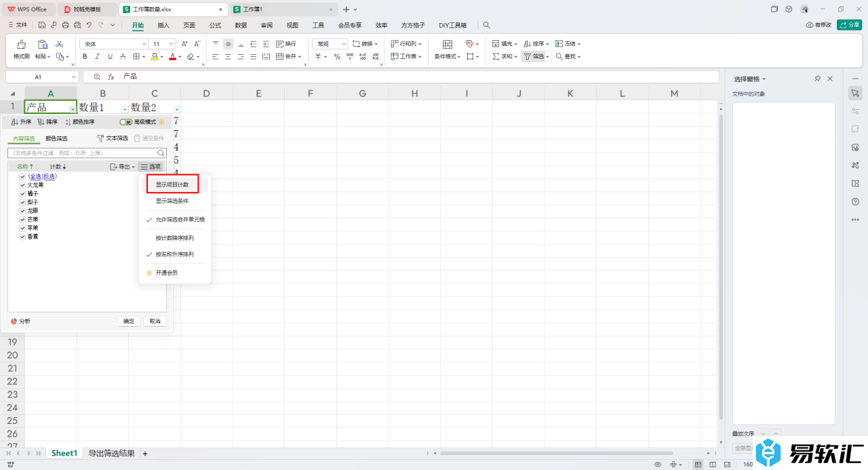Uncheck the 龙眼 checkbox

pyautogui.click(x=22, y=211)
